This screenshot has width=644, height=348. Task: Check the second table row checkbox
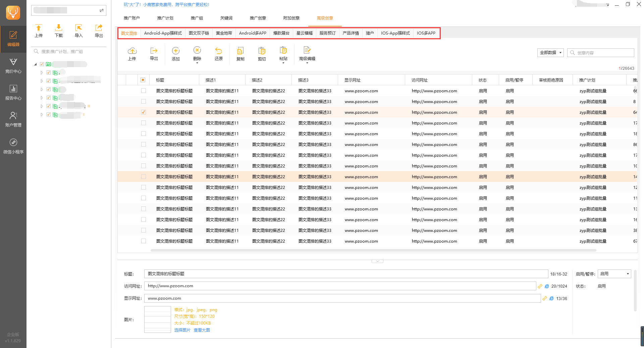coord(144,101)
